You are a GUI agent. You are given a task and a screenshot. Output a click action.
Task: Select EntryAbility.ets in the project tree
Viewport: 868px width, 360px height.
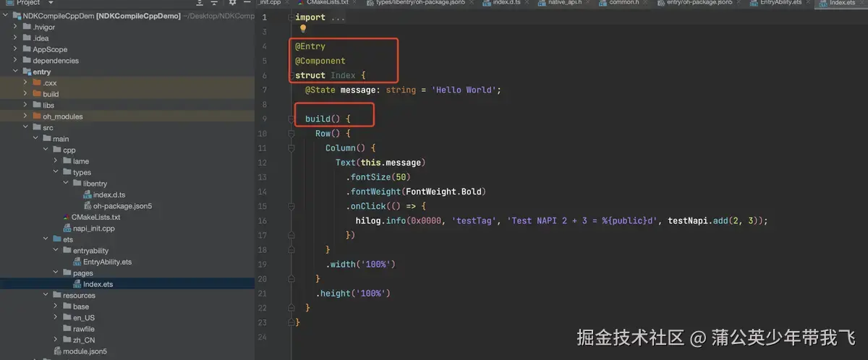pyautogui.click(x=108, y=262)
